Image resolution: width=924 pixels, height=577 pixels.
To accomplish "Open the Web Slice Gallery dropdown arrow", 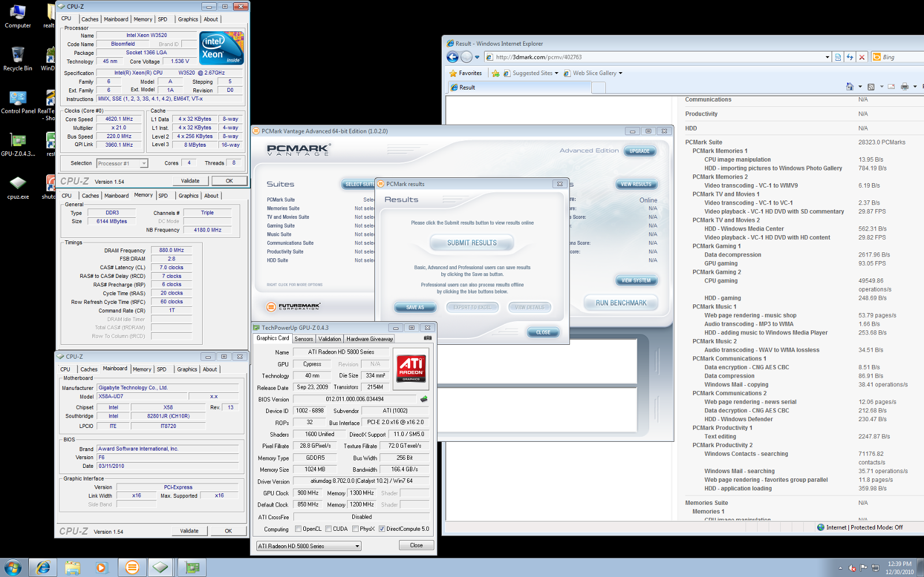I will tap(621, 73).
